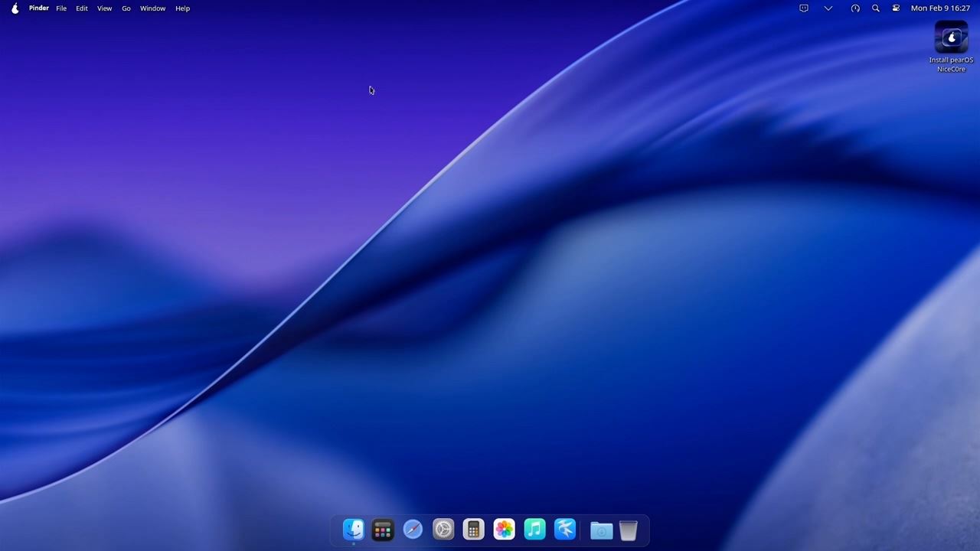
Task: Open Finder from the dock
Action: 353,529
